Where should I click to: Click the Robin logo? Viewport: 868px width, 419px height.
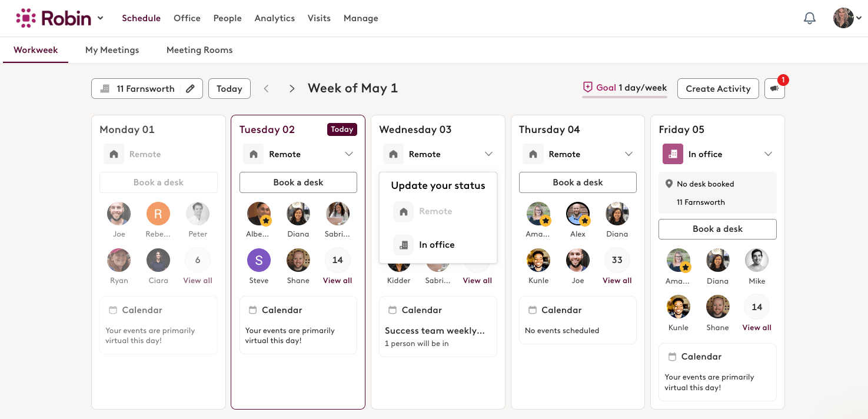point(54,18)
